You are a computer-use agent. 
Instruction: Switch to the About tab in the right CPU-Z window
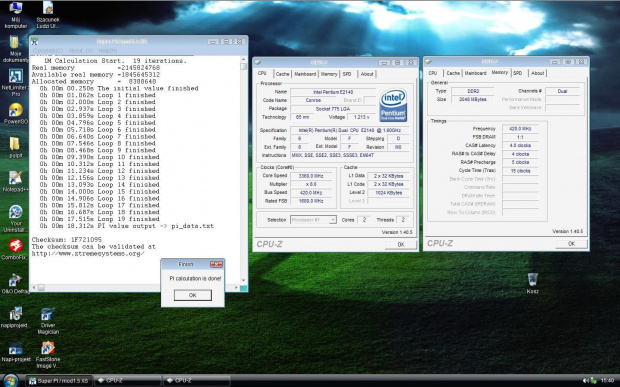pos(538,73)
